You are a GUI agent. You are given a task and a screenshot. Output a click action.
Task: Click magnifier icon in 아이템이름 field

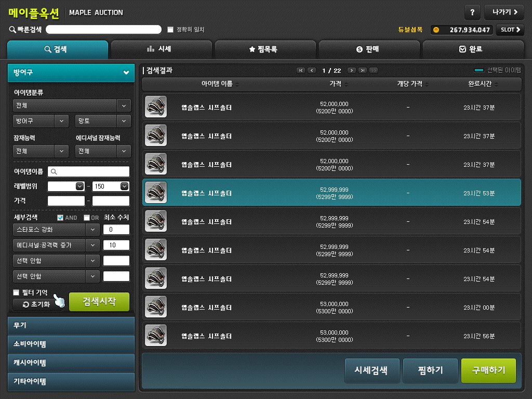coord(54,171)
